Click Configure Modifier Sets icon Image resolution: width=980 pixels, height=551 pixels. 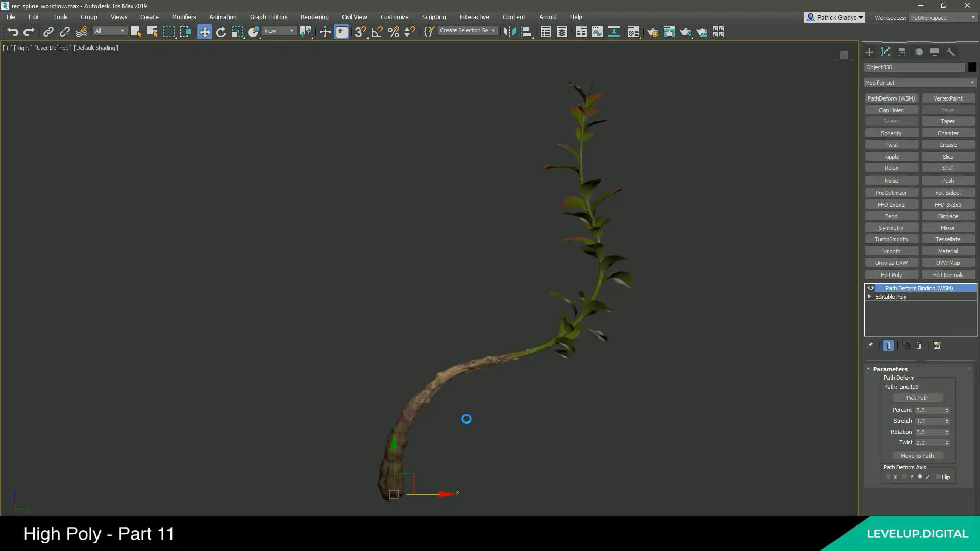point(937,345)
